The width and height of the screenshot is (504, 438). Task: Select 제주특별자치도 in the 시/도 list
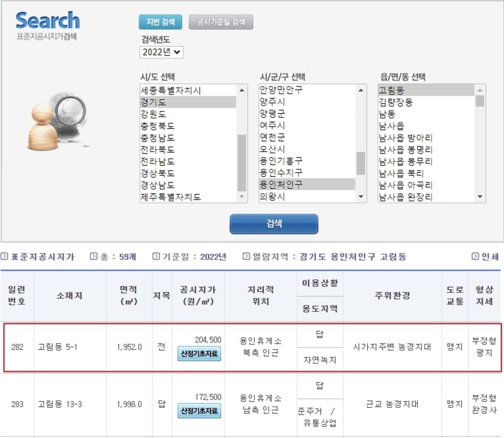click(188, 196)
